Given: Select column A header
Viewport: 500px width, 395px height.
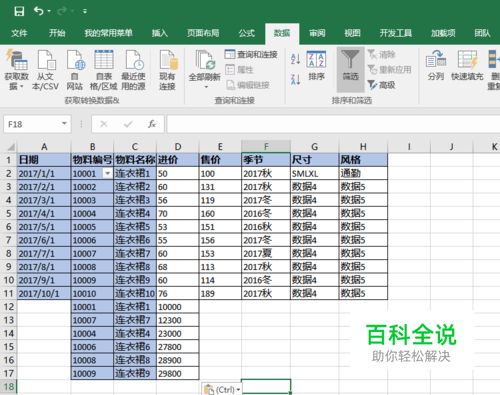Looking at the screenshot, I should coord(44,147).
